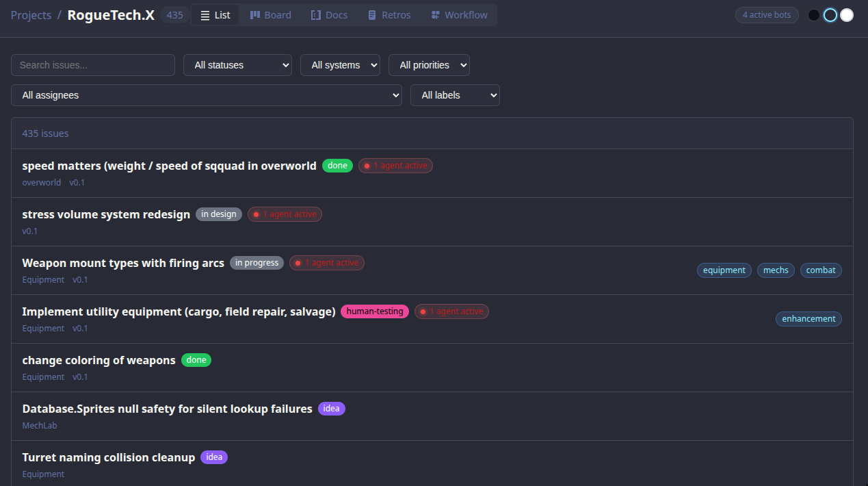This screenshot has width=868, height=486.
Task: Go to Projects breadcrumb link
Action: point(31,15)
